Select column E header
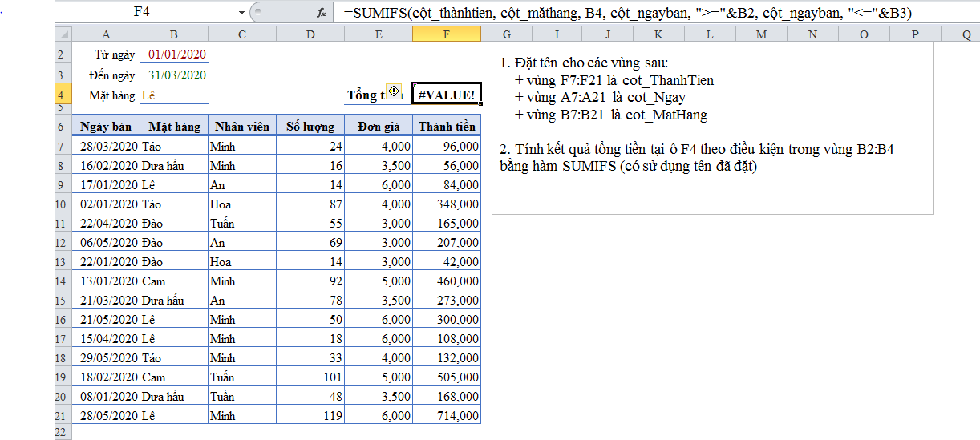This screenshot has width=980, height=440. coord(379,34)
